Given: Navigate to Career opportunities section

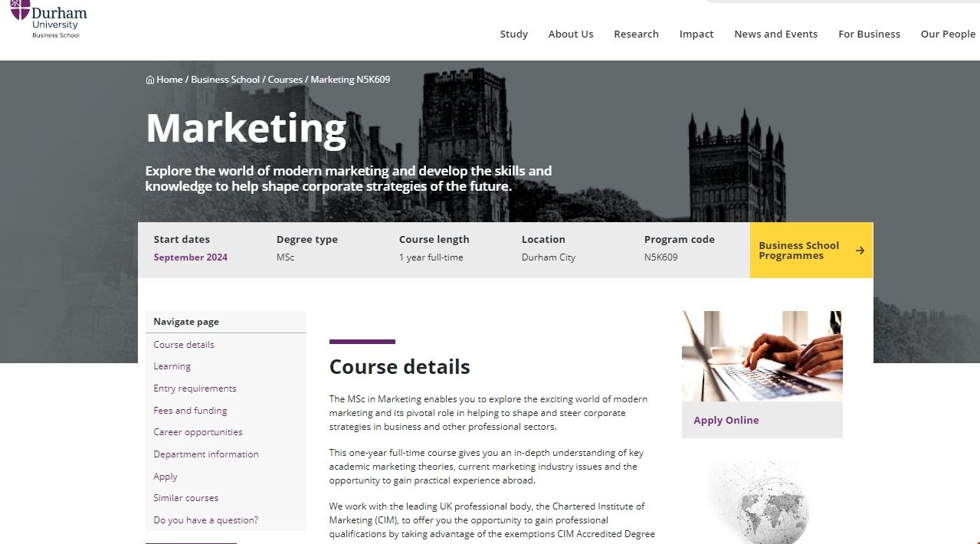Looking at the screenshot, I should coord(198,432).
